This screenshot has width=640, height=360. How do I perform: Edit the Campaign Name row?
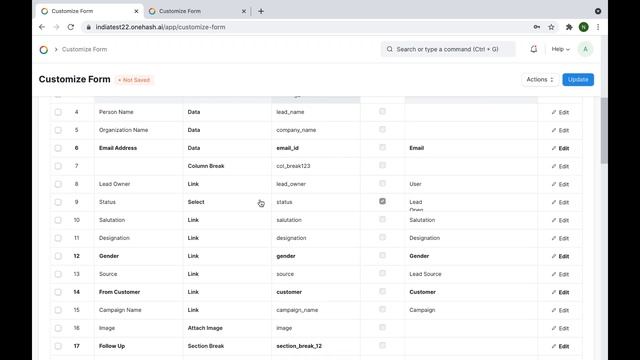pos(560,310)
